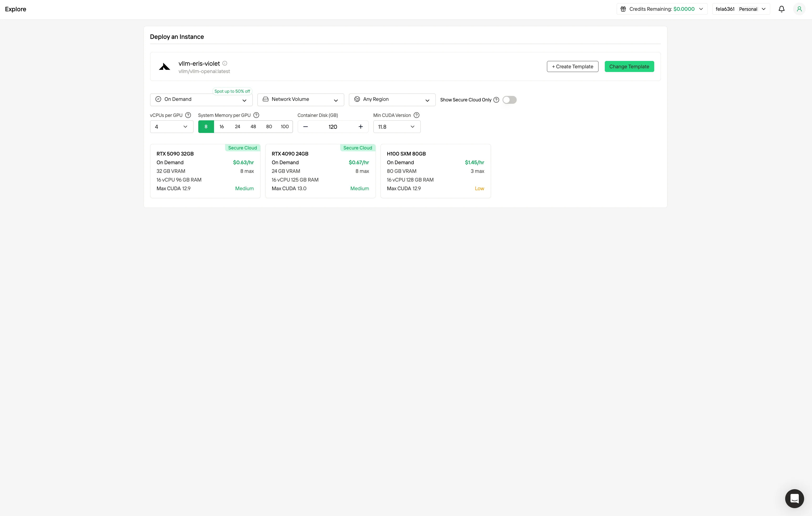Viewport: 812px width, 516px height.
Task: Click the $0.67/hr price
Action: [359, 162]
